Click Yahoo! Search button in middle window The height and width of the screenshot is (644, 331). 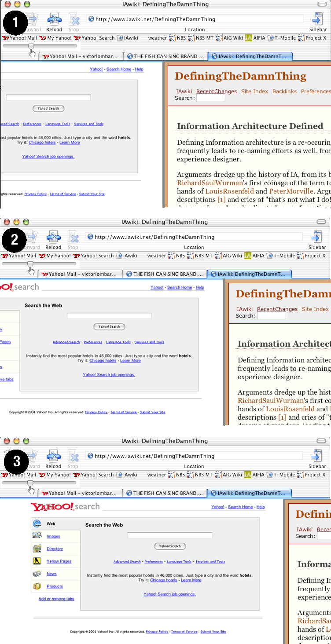(109, 326)
